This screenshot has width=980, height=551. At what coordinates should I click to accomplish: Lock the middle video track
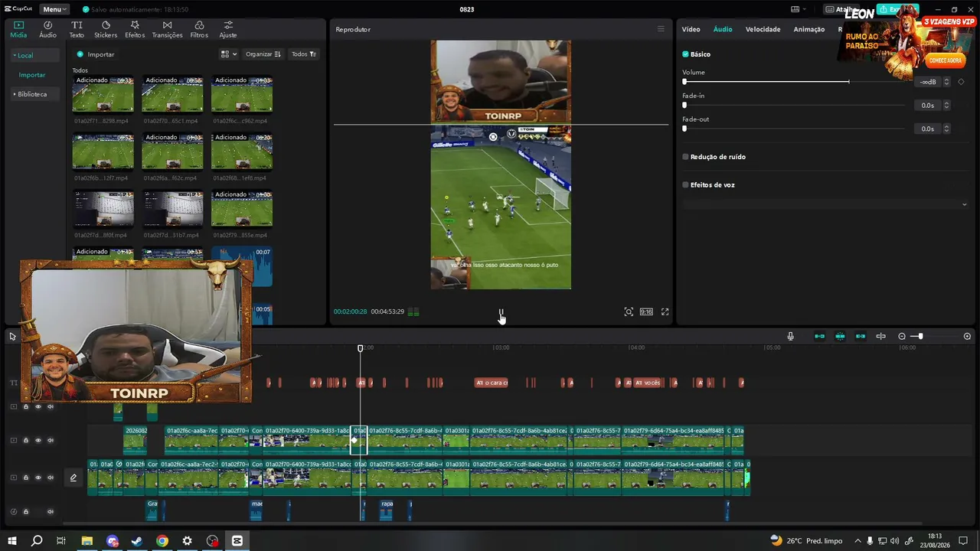pyautogui.click(x=25, y=440)
